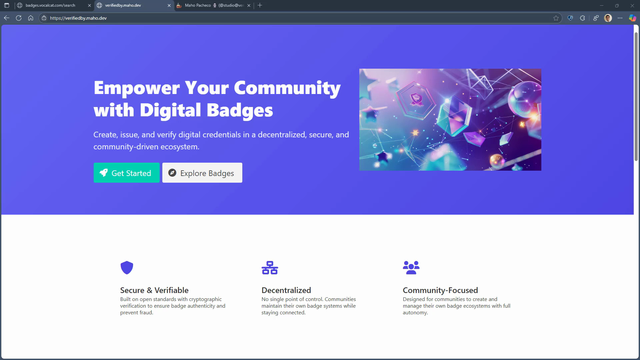640x360 pixels.
Task: Close the verifiedby.maho.dev tab
Action: point(169,5)
